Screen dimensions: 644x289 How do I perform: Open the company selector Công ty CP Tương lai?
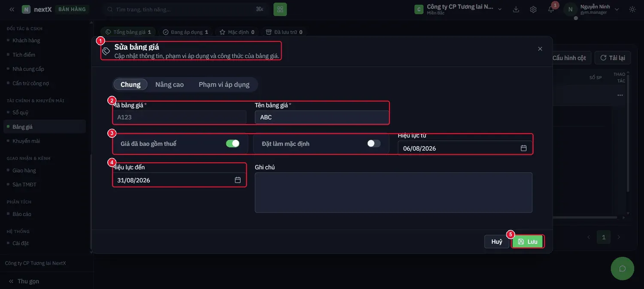pos(458,9)
